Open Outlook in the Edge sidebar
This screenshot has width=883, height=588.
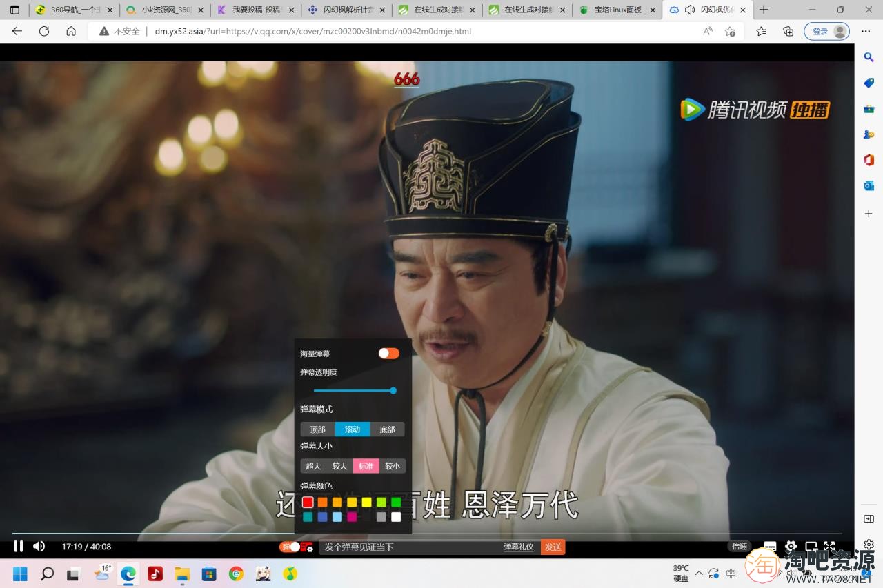point(869,185)
